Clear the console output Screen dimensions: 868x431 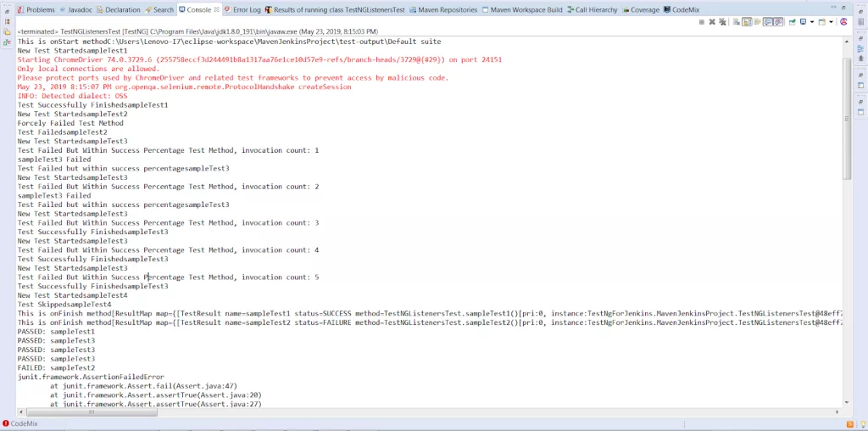(737, 22)
